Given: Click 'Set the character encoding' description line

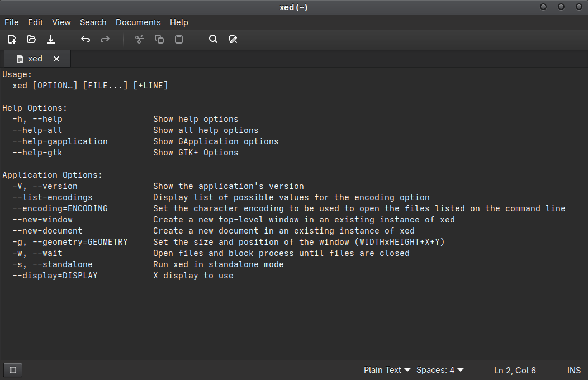Looking at the screenshot, I should [359, 208].
